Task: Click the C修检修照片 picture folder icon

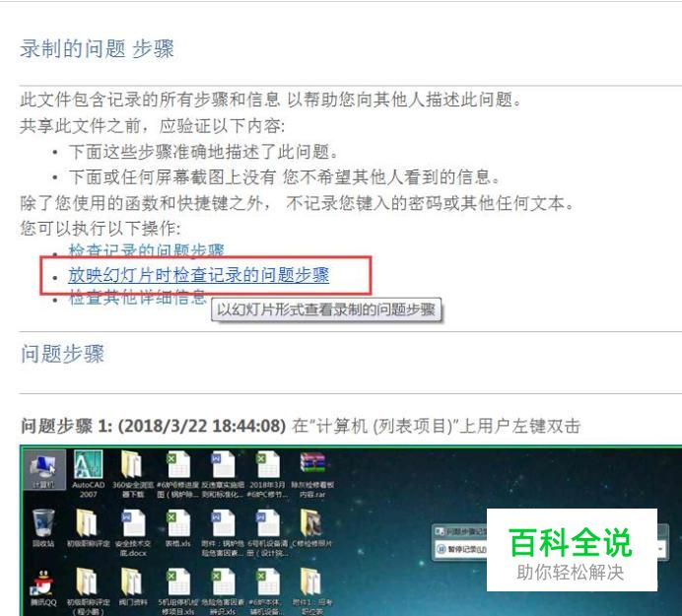Action: pyautogui.click(x=311, y=528)
